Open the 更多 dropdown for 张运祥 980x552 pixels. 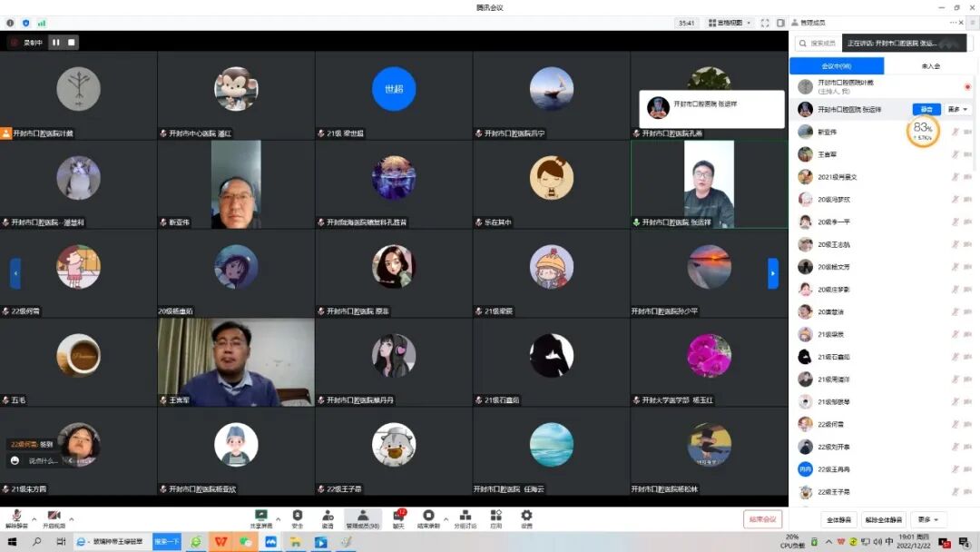point(957,109)
